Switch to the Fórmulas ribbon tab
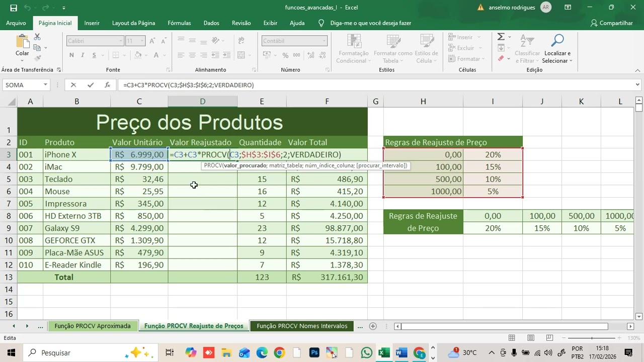Image resolution: width=644 pixels, height=362 pixels. pos(179,23)
